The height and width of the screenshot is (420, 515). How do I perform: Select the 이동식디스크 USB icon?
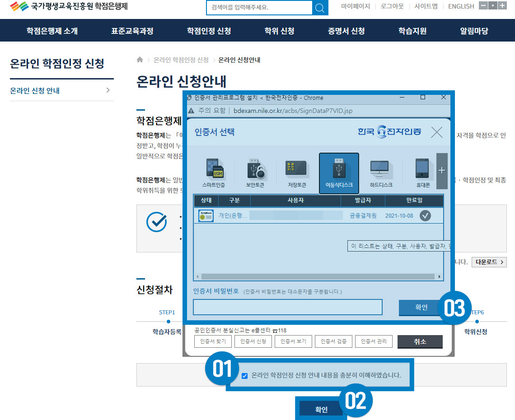(x=339, y=172)
